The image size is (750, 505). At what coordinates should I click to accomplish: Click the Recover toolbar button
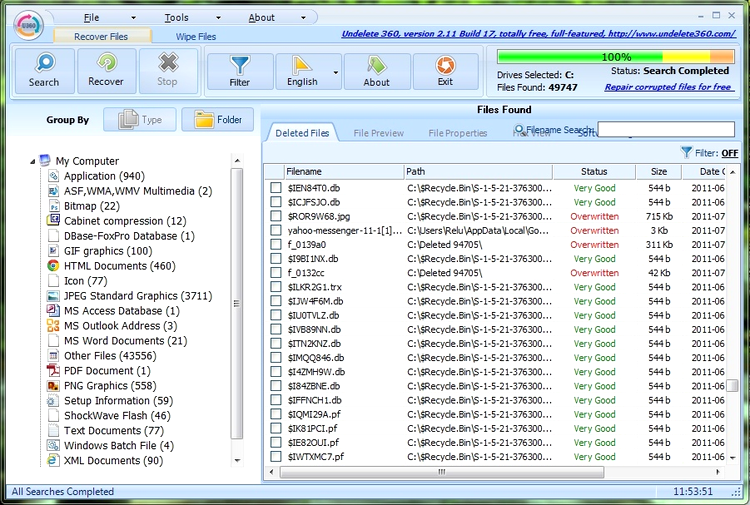pos(106,70)
